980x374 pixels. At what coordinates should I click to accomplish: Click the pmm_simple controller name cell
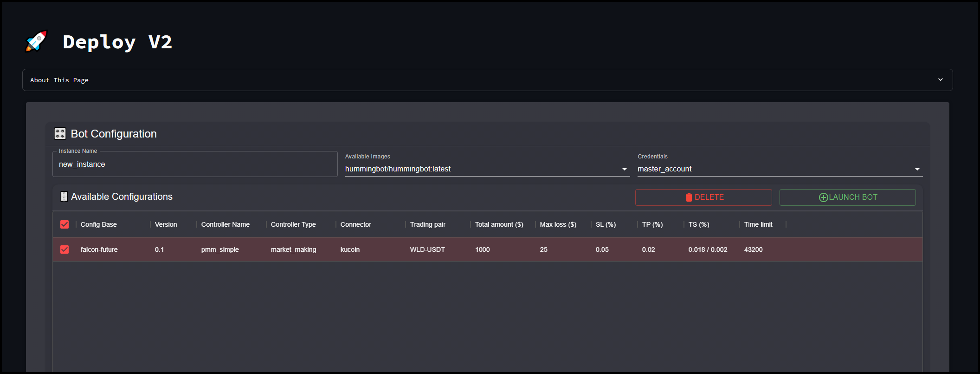220,249
